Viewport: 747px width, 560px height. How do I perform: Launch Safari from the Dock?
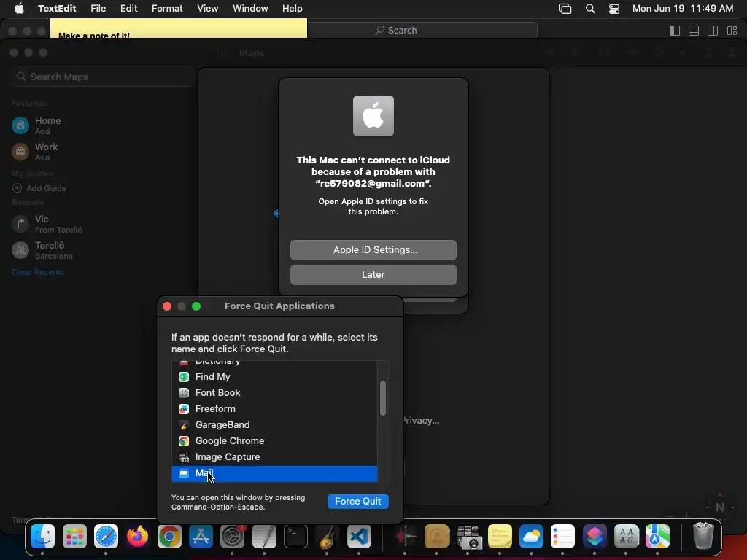pos(106,537)
